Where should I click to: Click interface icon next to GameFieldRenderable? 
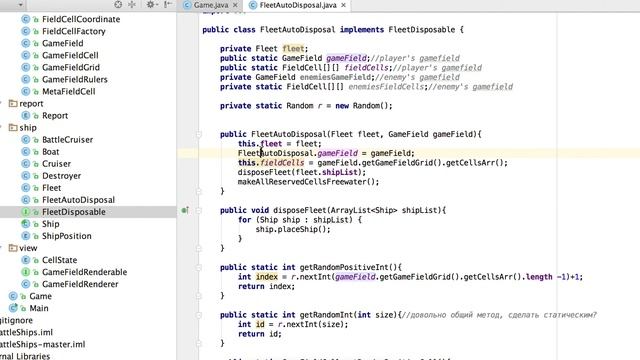[25, 272]
